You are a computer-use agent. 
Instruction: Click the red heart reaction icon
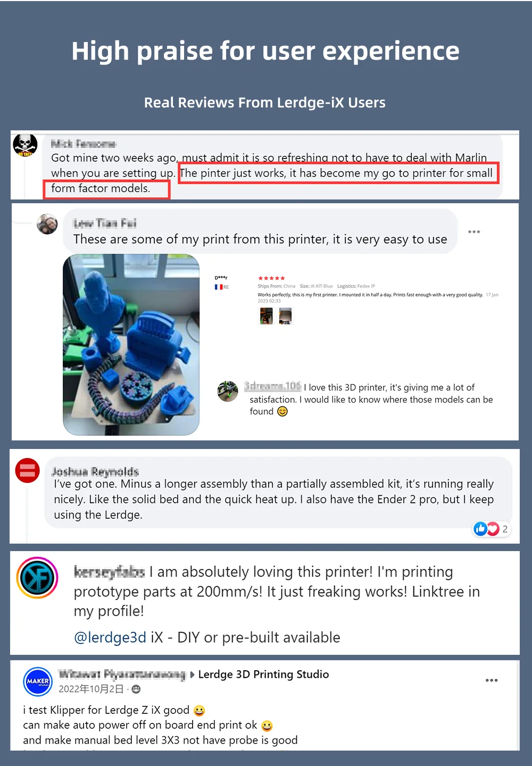point(493,529)
